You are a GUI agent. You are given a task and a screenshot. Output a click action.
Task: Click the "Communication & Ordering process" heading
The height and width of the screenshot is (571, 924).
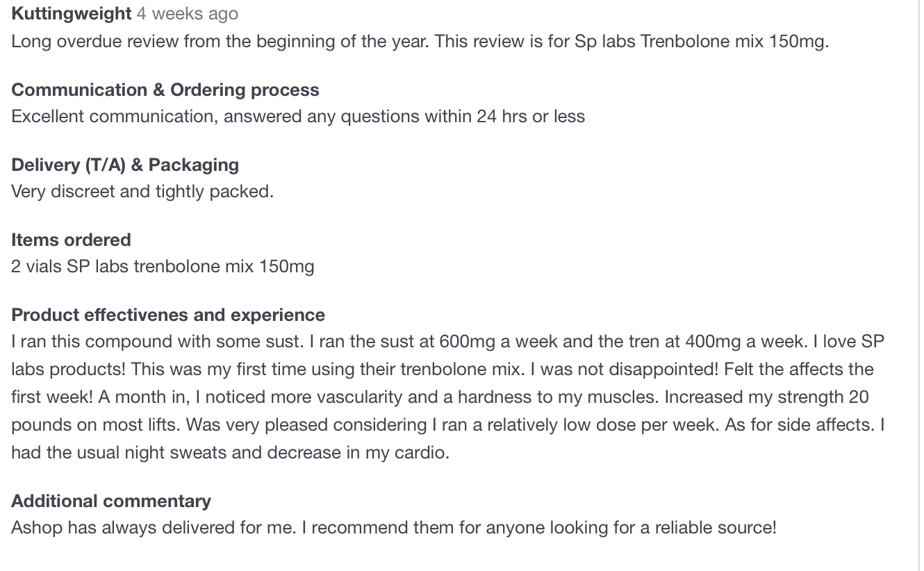point(165,90)
